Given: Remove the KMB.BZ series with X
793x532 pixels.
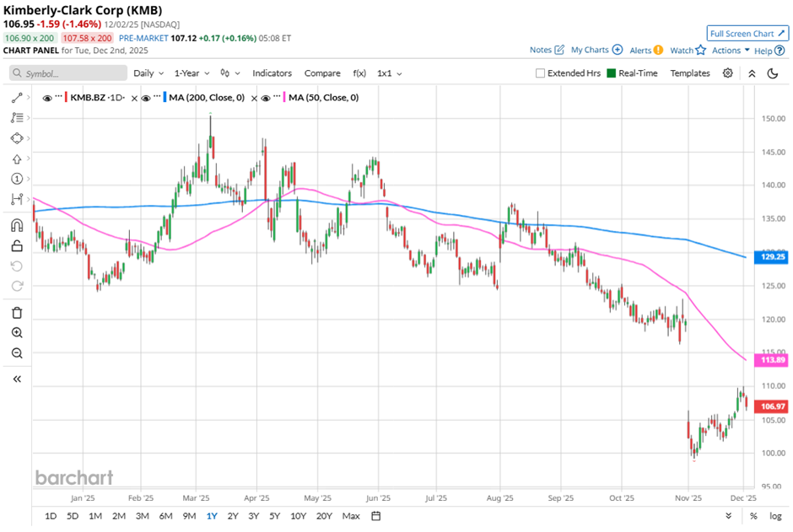Looking at the screenshot, I should coord(134,99).
